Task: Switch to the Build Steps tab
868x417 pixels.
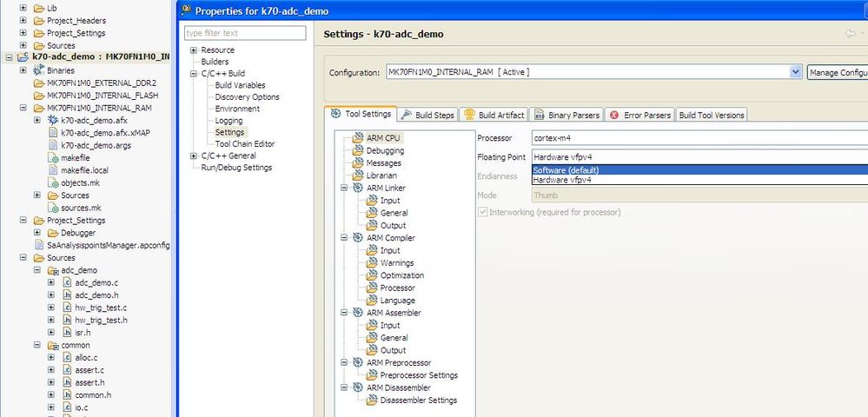Action: (x=427, y=115)
